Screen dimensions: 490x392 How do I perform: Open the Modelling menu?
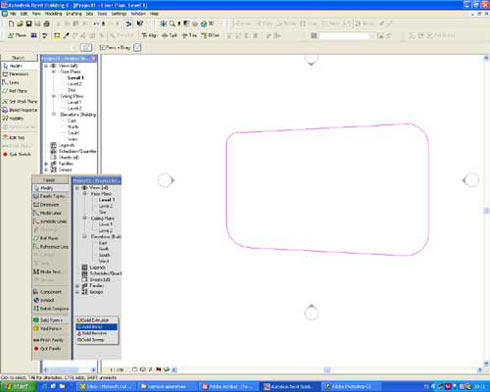point(53,14)
